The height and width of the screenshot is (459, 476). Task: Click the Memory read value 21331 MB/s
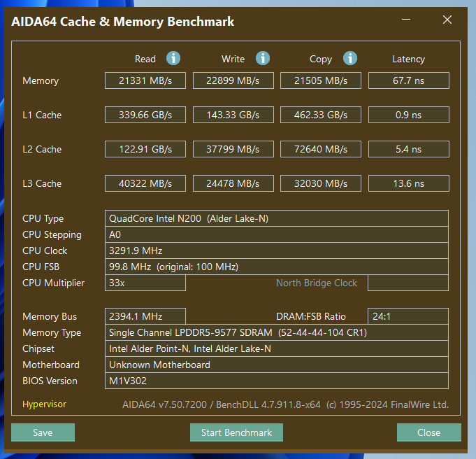pos(145,80)
